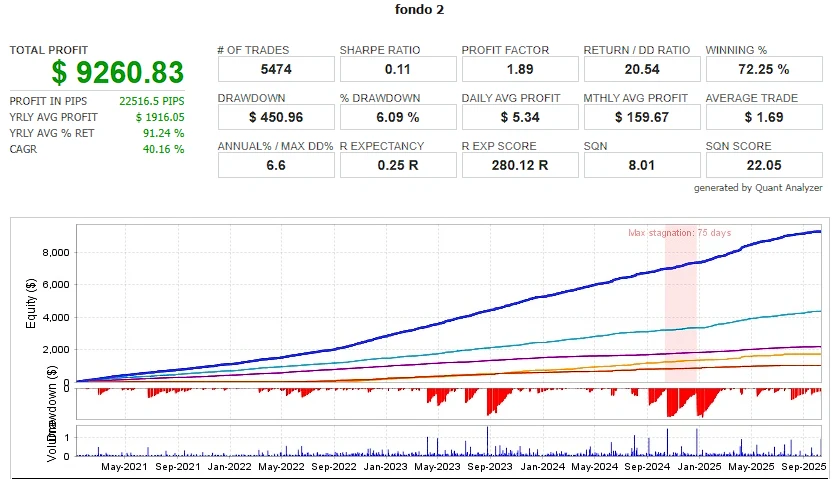Click the SQN box showing 8.01
The image size is (833, 479).
coord(641,165)
